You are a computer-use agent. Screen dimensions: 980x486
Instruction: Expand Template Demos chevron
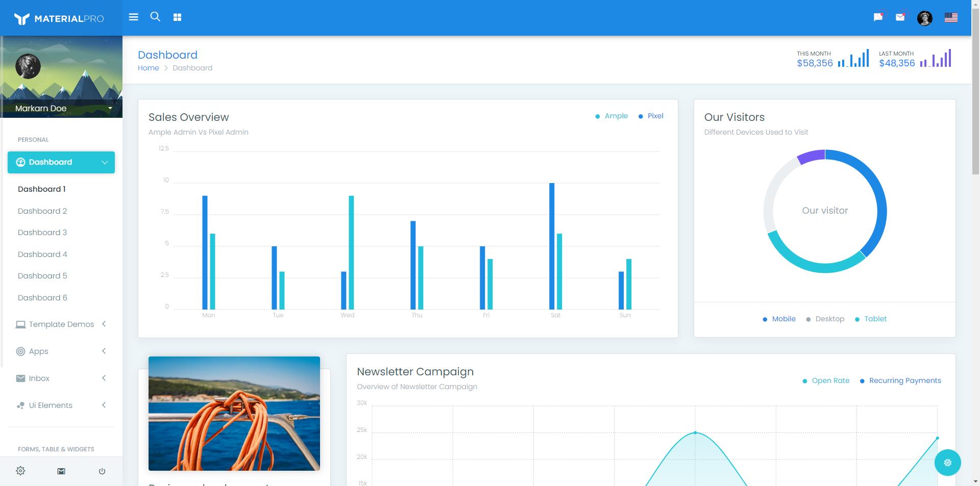click(104, 324)
